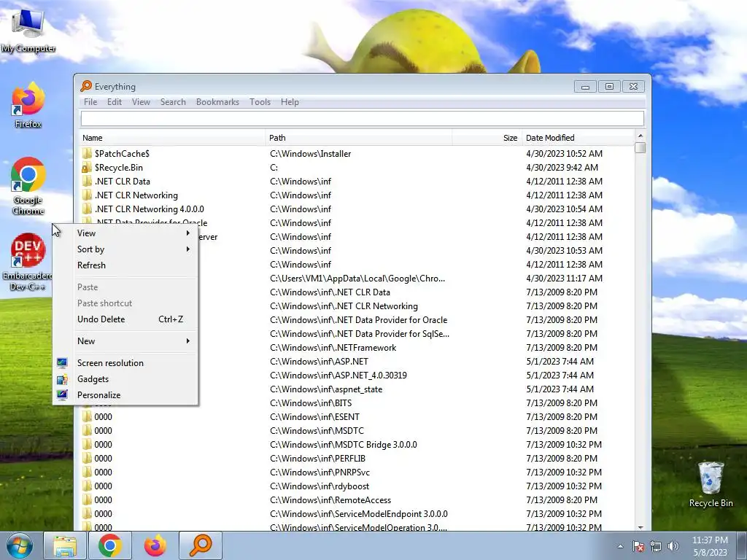The height and width of the screenshot is (560, 747).
Task: Click the path C:\Windows\inf\.NETFramework
Action: tap(333, 348)
